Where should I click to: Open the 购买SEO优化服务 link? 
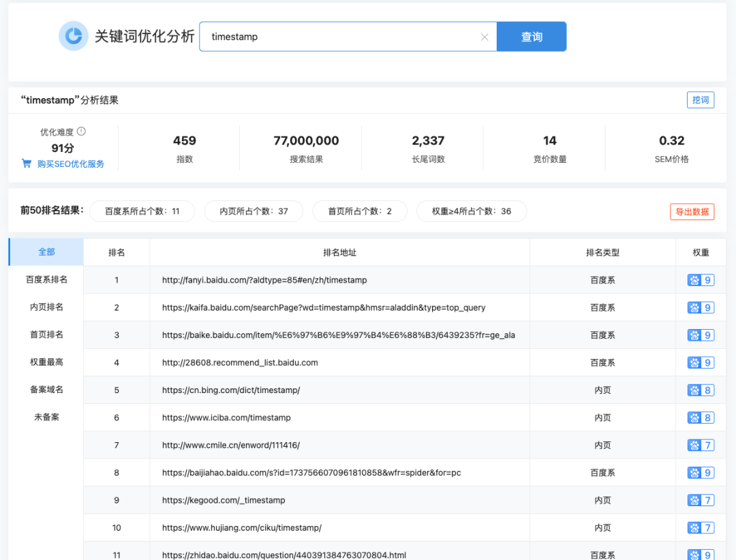[x=70, y=164]
